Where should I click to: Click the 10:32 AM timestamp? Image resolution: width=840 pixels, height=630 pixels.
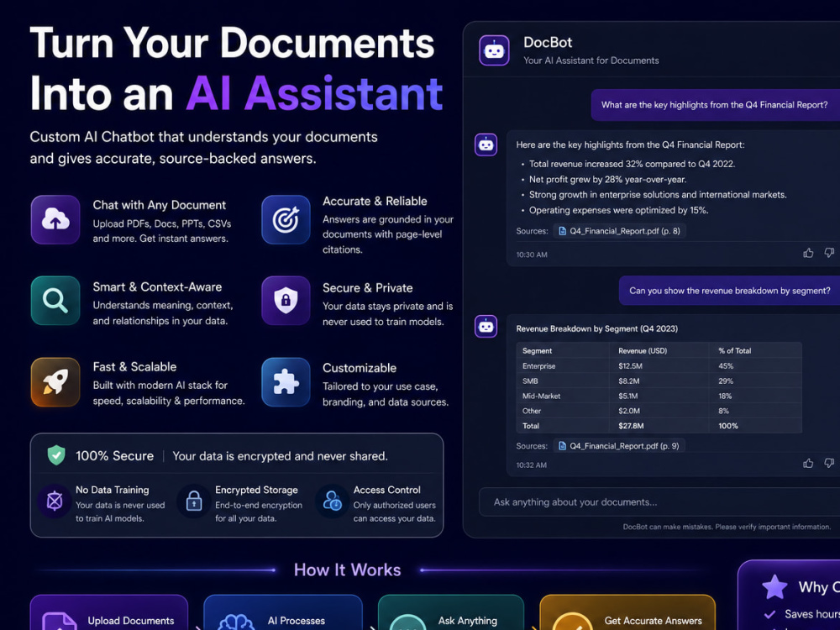(532, 465)
